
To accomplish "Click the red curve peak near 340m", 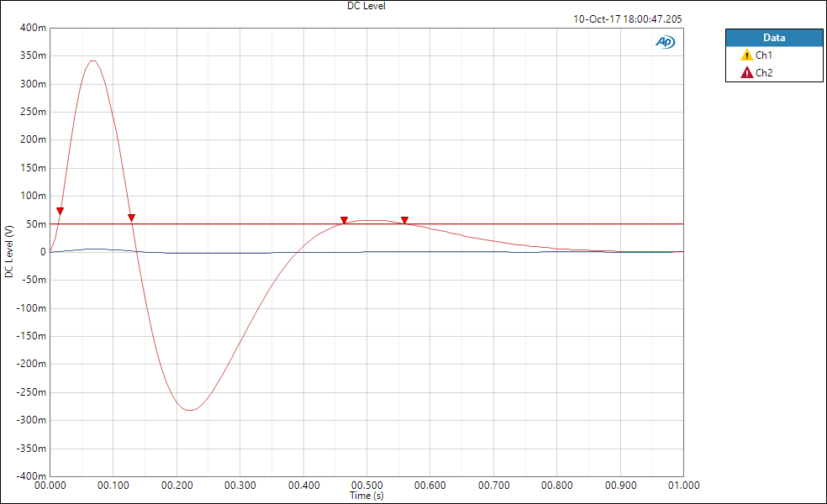I will tap(92, 61).
